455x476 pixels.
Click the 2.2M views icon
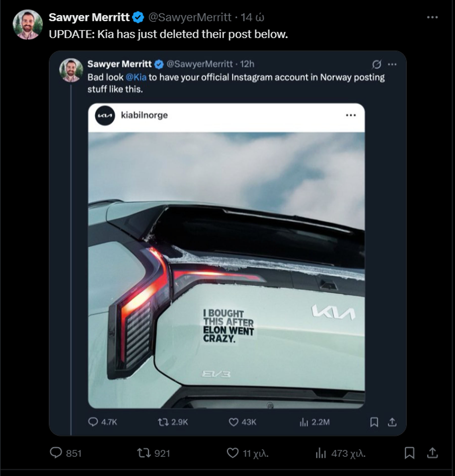(304, 422)
